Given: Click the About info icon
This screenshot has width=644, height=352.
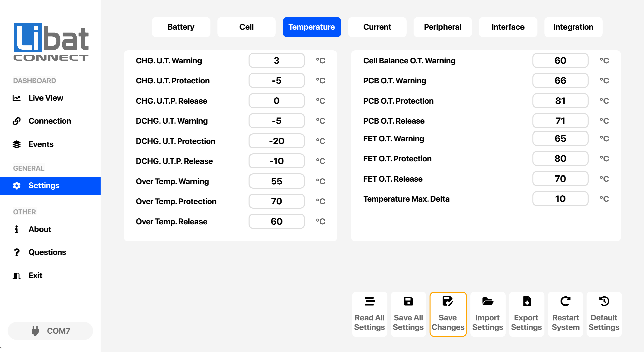Looking at the screenshot, I should 17,229.
